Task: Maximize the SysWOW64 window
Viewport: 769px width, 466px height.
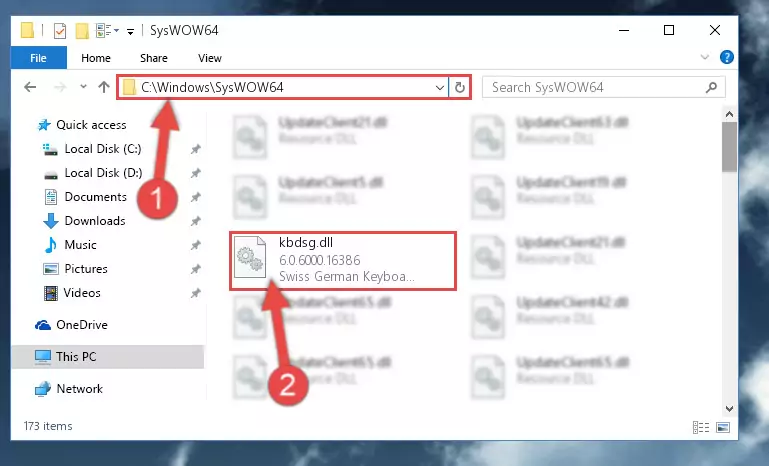Action: point(669,30)
